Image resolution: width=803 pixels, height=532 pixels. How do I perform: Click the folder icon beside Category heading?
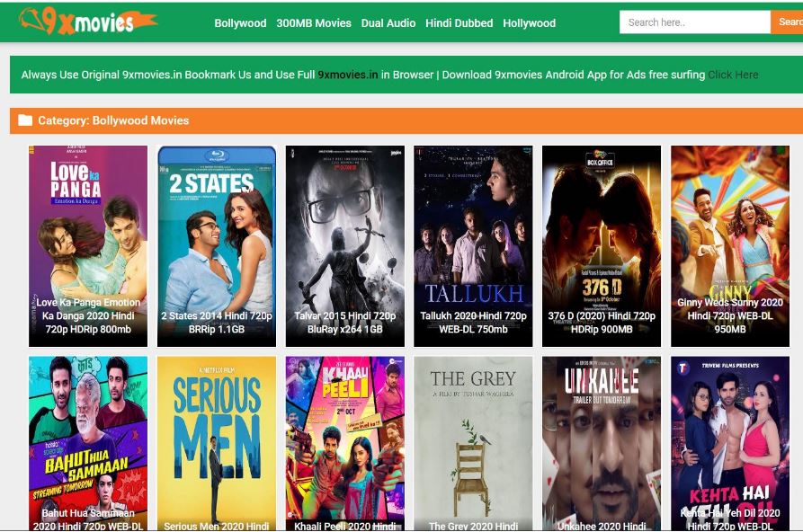(x=25, y=120)
